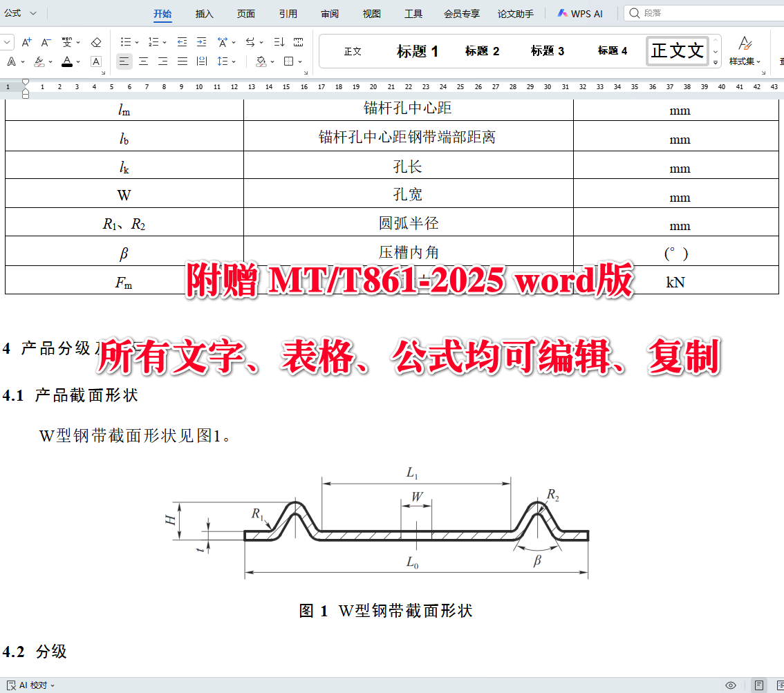Viewport: 784px width, 693px height.
Task: Expand shading color dropdown arrow
Action: (272, 62)
